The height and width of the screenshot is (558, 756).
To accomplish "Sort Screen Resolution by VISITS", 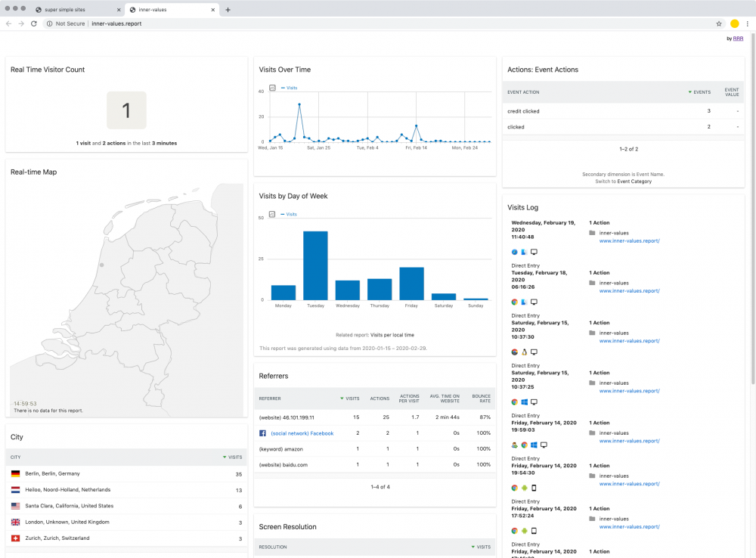I will click(x=481, y=547).
